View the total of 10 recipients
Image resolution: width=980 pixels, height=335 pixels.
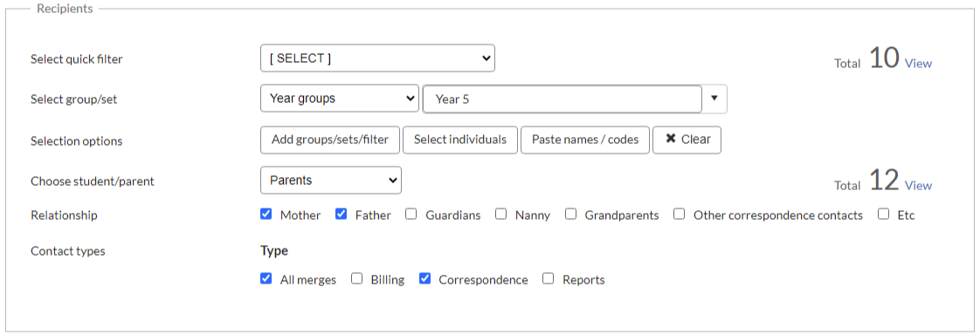[x=918, y=63]
